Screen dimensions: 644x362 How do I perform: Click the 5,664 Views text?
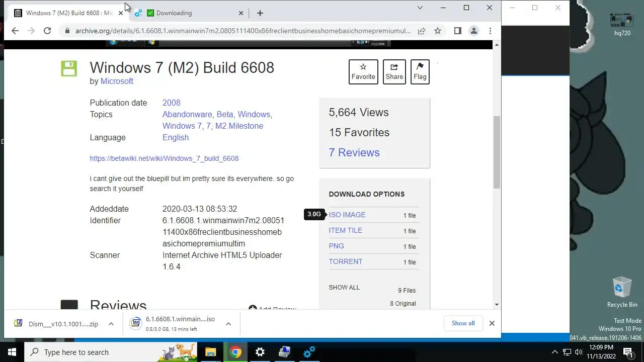[x=359, y=112]
